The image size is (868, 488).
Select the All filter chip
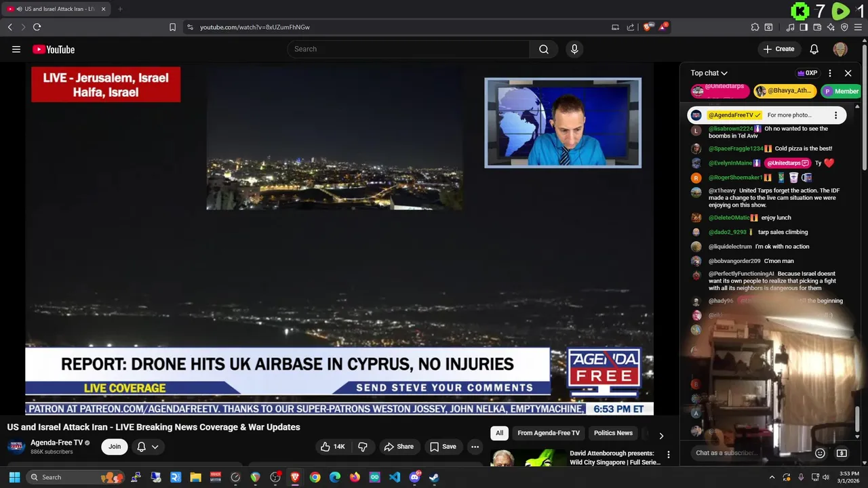coord(499,433)
